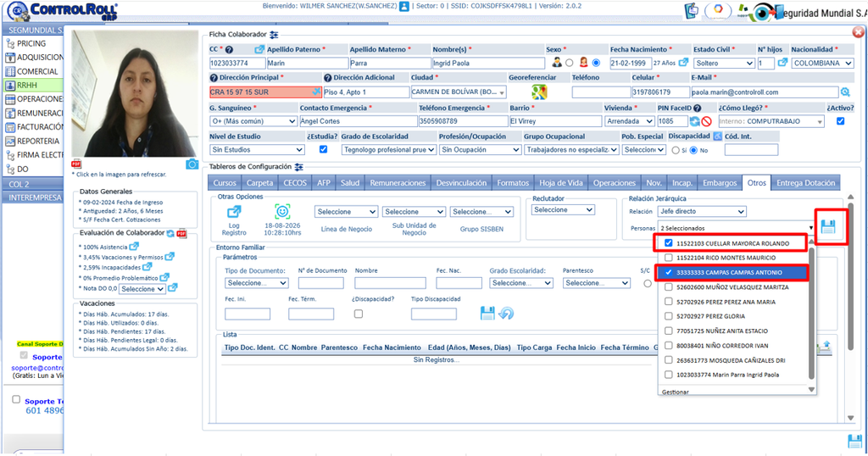Click the magnifier icon next to E-Mail
Viewport: 868px width, 456px height.
(x=845, y=92)
